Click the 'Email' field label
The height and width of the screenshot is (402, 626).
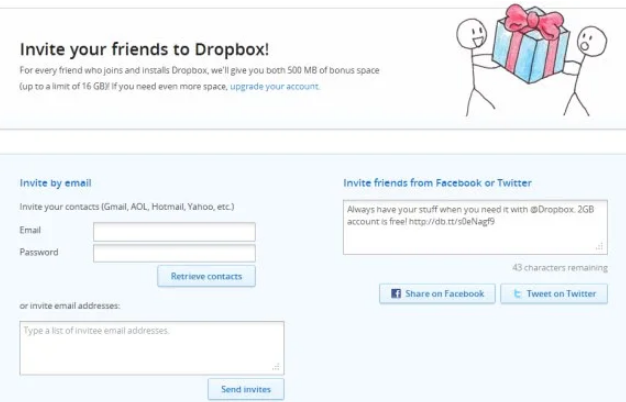coord(30,230)
